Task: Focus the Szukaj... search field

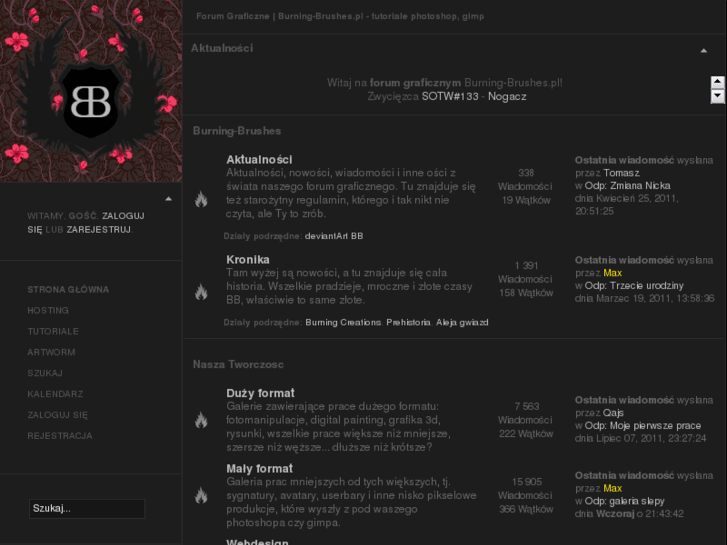Action: tap(87, 508)
